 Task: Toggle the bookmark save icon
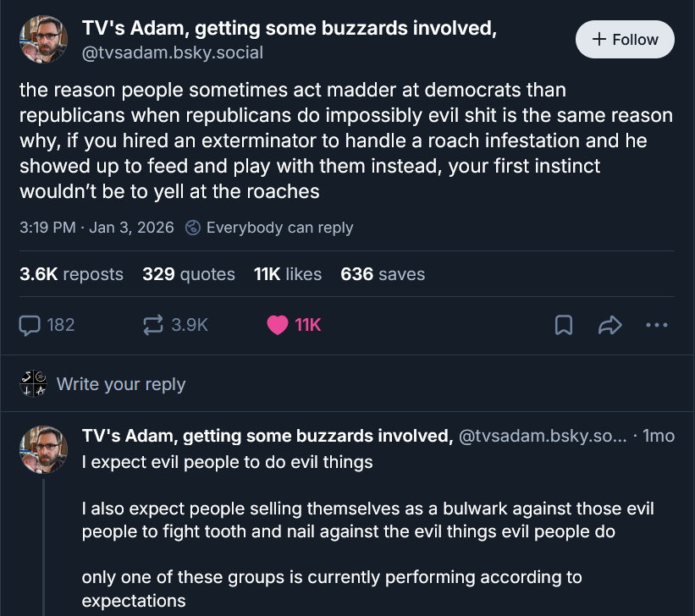point(564,325)
